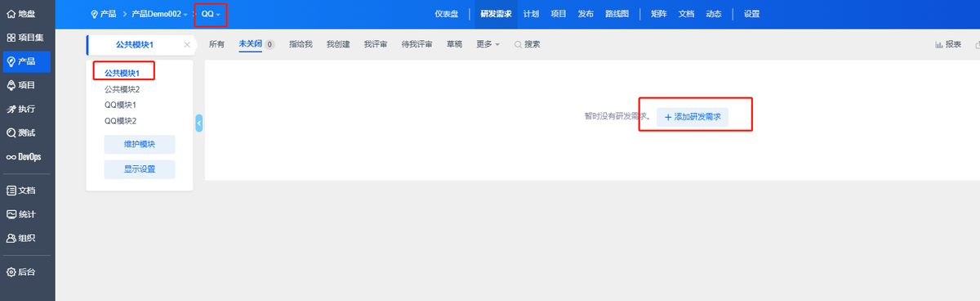Screen dimensions: 980x301
Task: Switch to the 计划 tab
Action: pyautogui.click(x=531, y=14)
